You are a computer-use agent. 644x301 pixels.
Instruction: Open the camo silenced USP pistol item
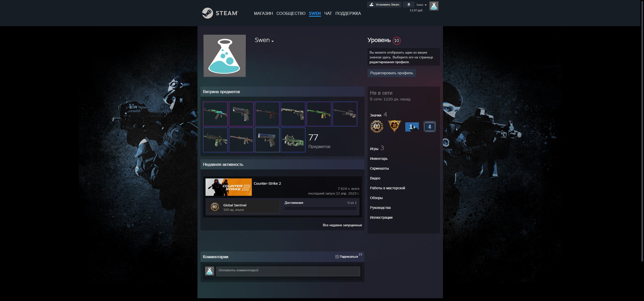[293, 114]
